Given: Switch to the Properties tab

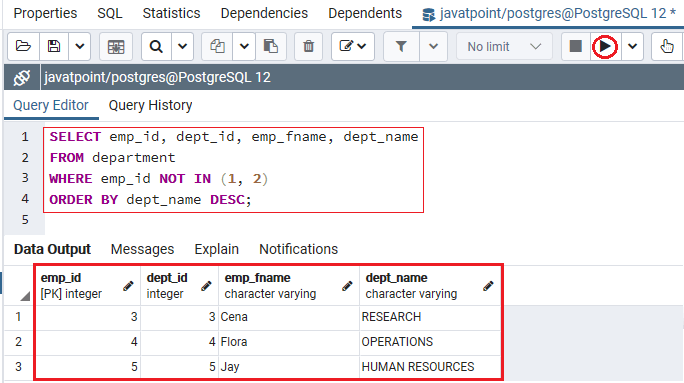Looking at the screenshot, I should pos(45,14).
